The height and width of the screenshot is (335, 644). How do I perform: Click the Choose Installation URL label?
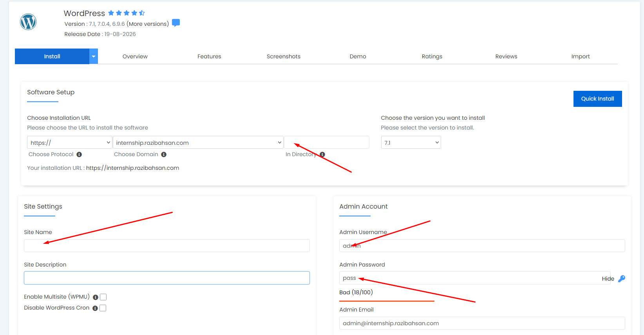[59, 118]
